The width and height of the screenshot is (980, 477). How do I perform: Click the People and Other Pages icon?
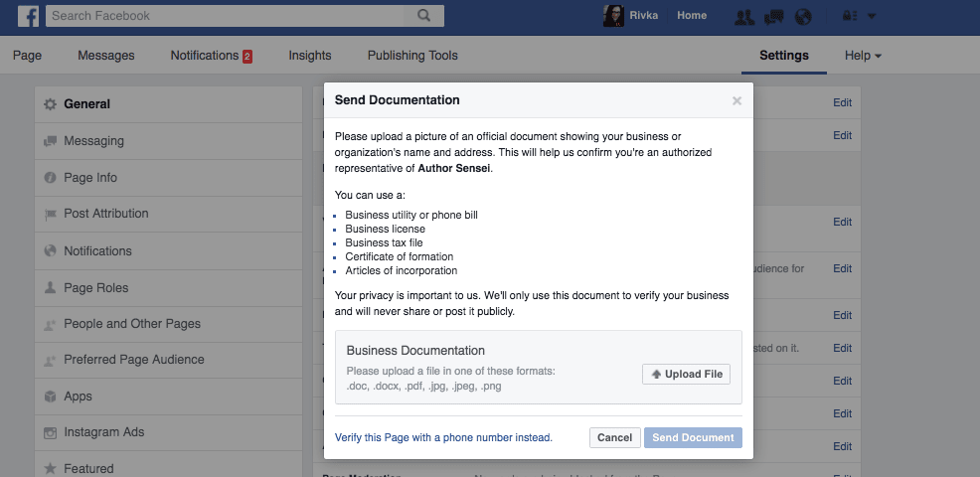click(x=50, y=325)
